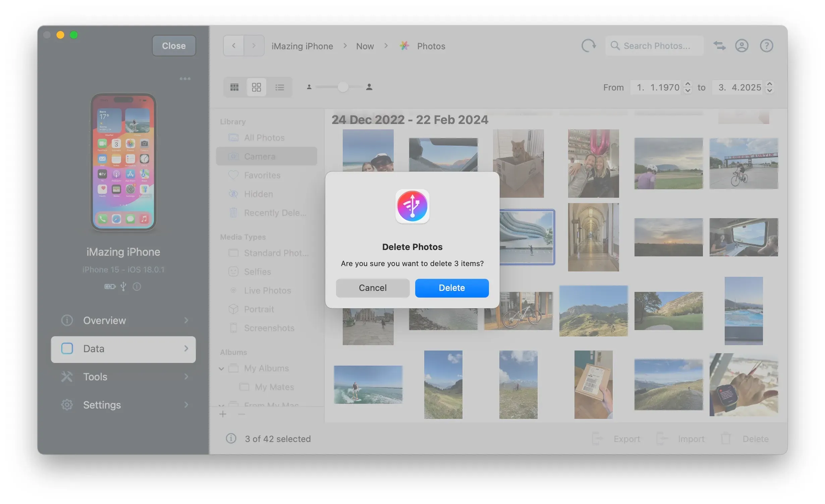The image size is (825, 504).
Task: Collapse the My Albums tree
Action: 222,368
